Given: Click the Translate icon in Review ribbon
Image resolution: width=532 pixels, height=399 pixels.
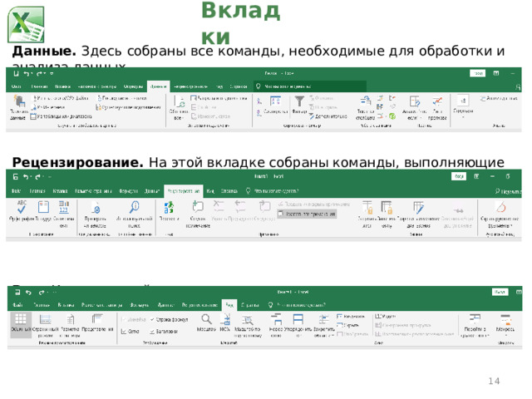Looking at the screenshot, I should tap(169, 207).
